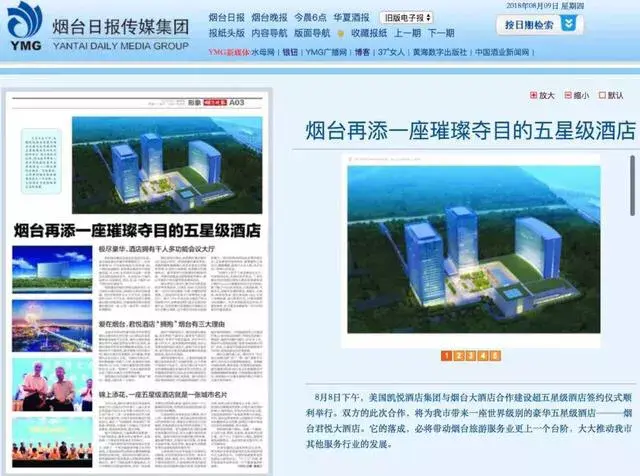
Task: Open the 黄海数字出版社 link
Action: pos(440,52)
